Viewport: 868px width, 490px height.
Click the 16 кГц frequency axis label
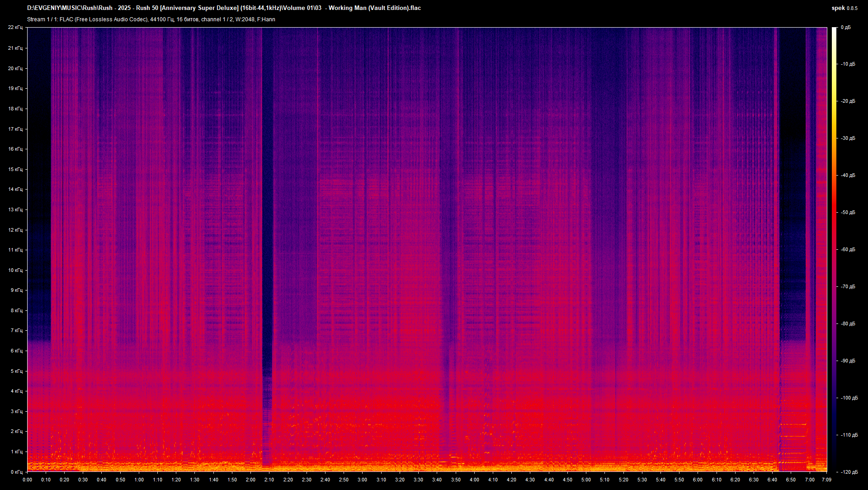pos(15,149)
